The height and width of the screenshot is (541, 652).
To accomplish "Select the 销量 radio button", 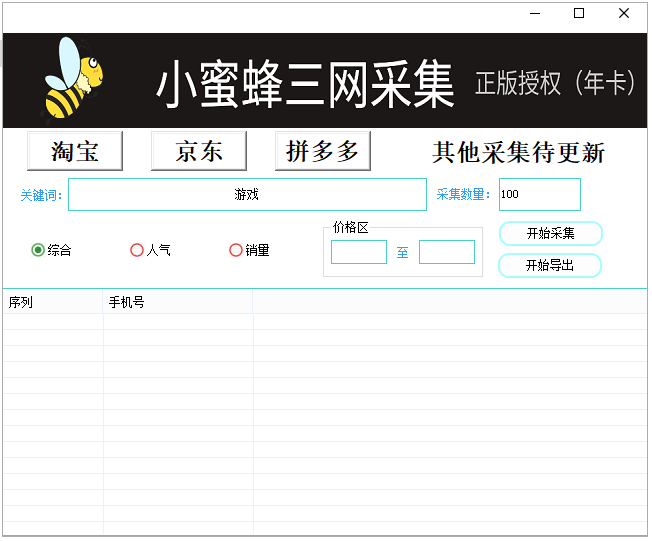I will point(237,250).
